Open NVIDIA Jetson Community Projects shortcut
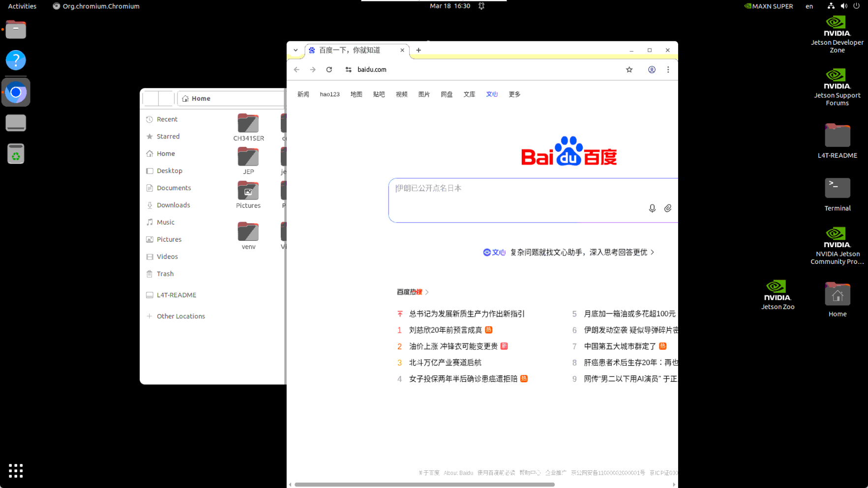 (837, 246)
